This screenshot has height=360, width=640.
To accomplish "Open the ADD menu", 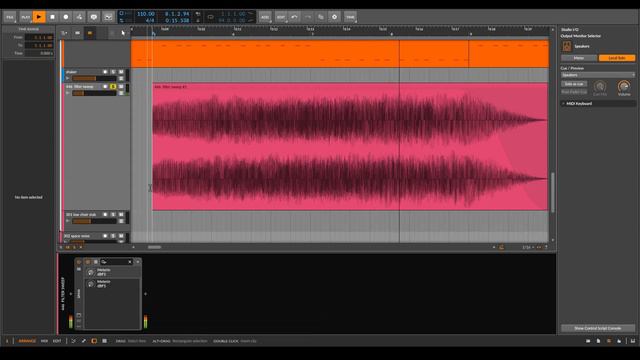I will 265,17.
